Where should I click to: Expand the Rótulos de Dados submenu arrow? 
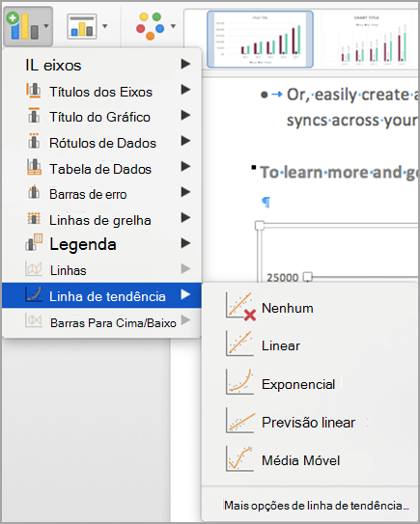185,141
